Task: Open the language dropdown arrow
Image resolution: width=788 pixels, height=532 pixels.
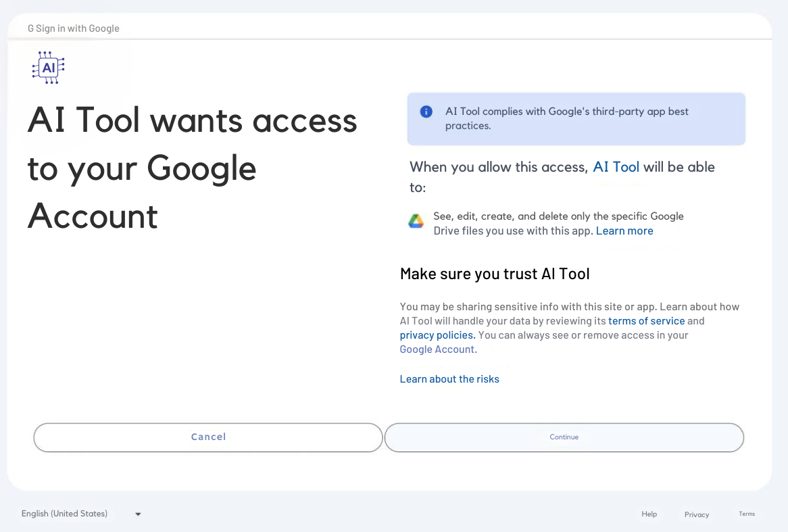Action: (138, 514)
